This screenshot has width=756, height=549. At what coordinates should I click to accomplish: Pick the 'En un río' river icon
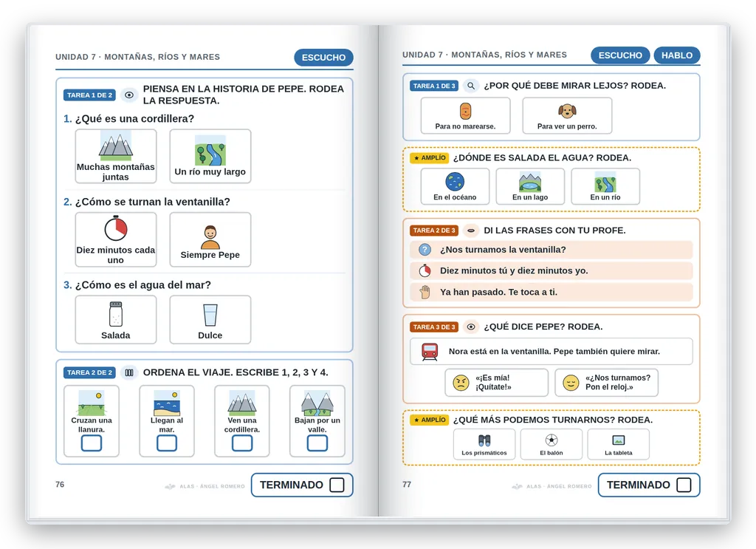click(x=605, y=183)
